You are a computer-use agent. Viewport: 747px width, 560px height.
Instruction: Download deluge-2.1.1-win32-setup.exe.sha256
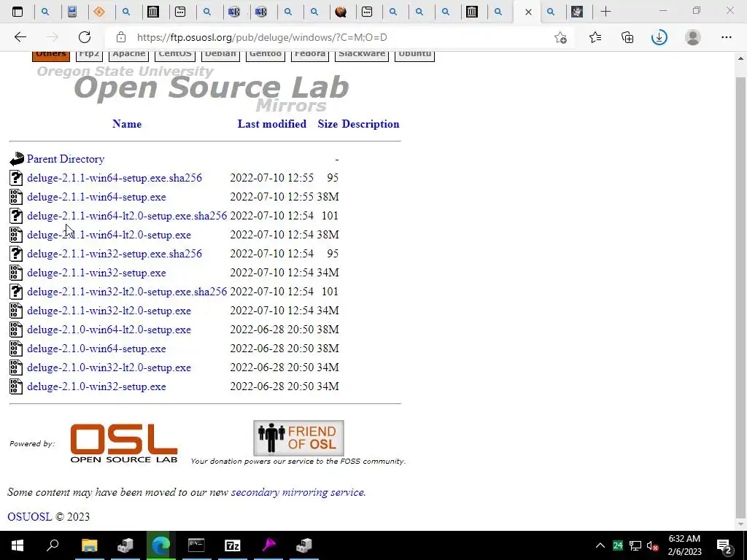115,253
